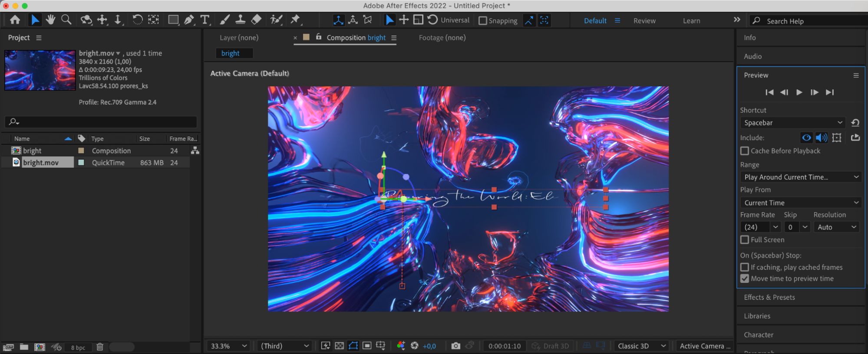Screen dimensions: 868x354
Task: Delete selected item with trash icon
Action: tap(100, 347)
